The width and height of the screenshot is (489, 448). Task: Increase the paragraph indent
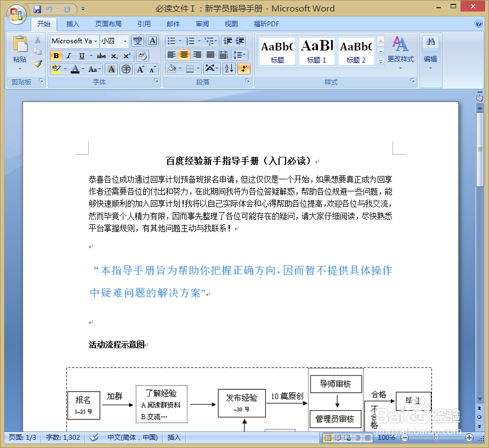[240, 41]
